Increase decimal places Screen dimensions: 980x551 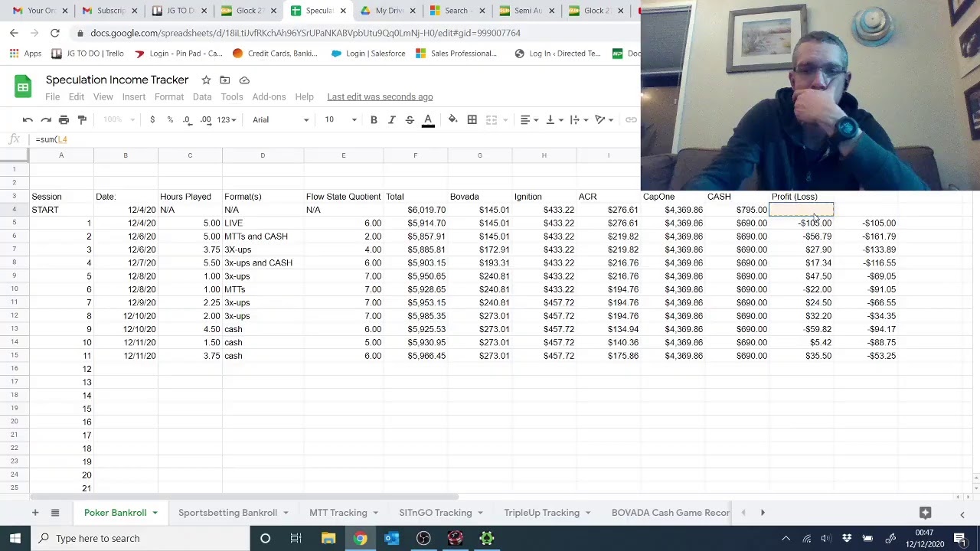(206, 119)
